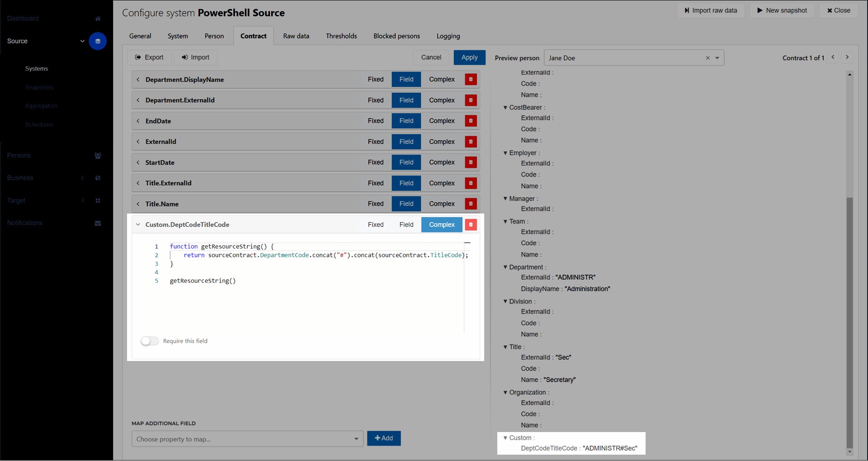
Task: Delete the Department.DisplayName mapping
Action: [x=471, y=80]
